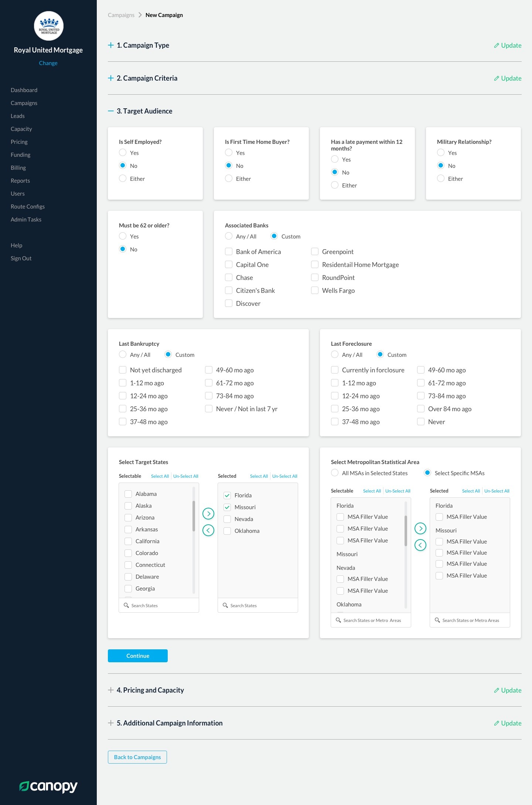Click search icon in Selected MSA search

click(x=437, y=620)
